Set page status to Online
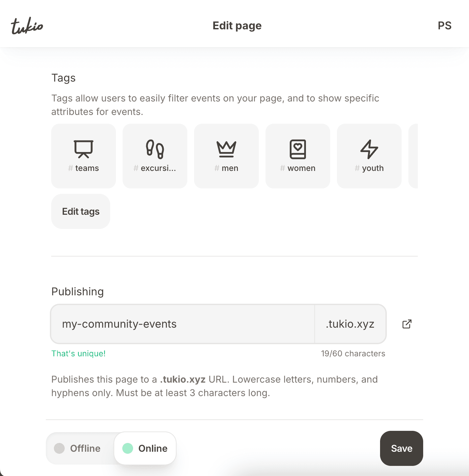The image size is (469, 476). (145, 448)
